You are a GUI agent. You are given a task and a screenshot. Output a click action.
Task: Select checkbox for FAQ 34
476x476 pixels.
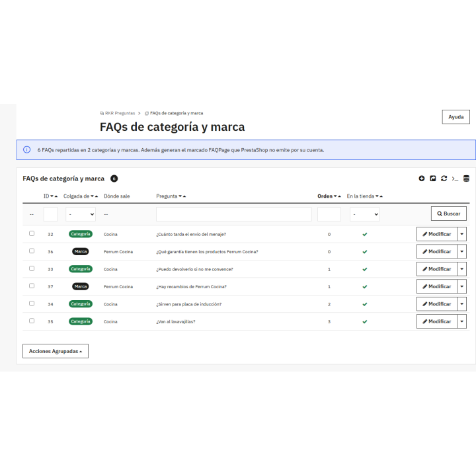coord(32,303)
